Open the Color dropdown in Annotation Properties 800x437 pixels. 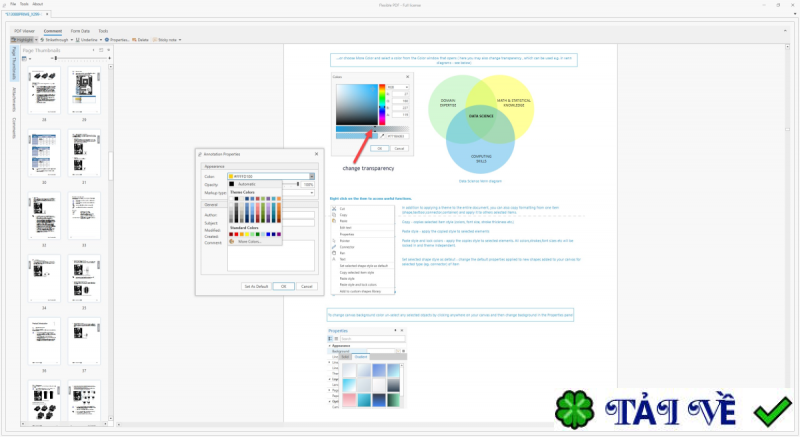[312, 176]
